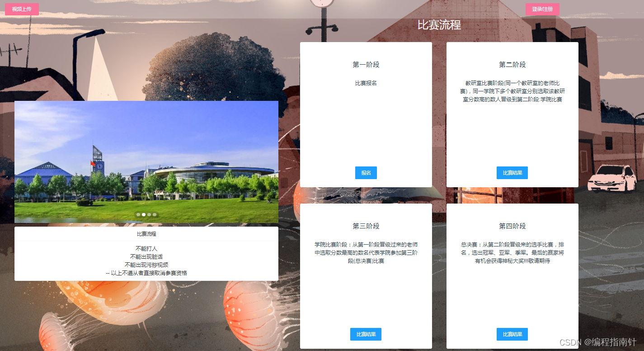The image size is (644, 351).
Task: Click the 不能出现脏话 rule line
Action: (146, 256)
